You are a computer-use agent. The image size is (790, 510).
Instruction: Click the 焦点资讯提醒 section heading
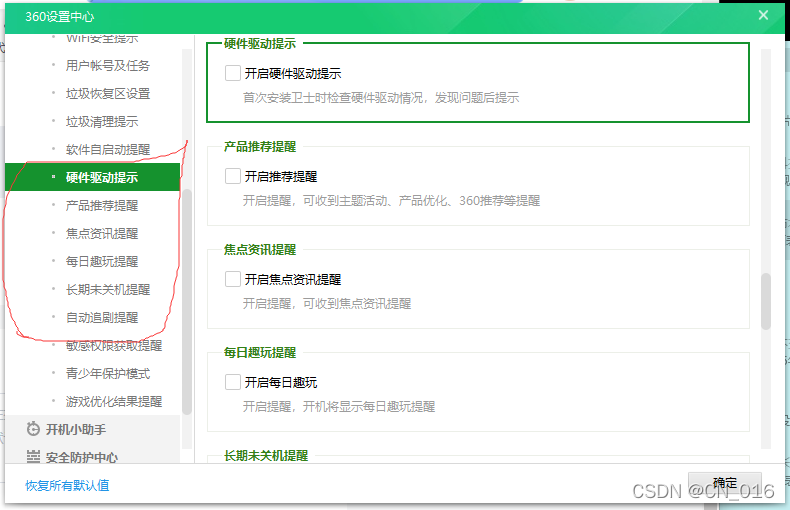[x=260, y=249]
